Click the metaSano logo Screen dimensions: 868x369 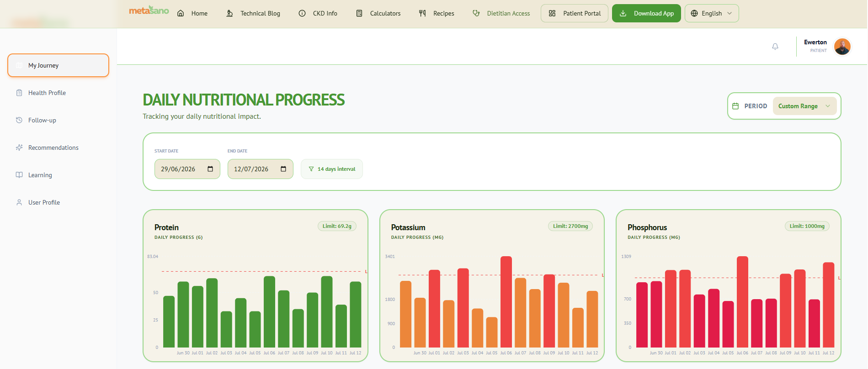[x=149, y=10]
